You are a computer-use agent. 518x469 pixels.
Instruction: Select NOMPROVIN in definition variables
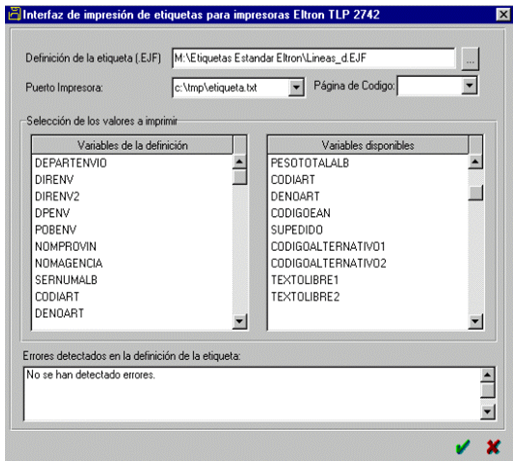click(x=66, y=246)
